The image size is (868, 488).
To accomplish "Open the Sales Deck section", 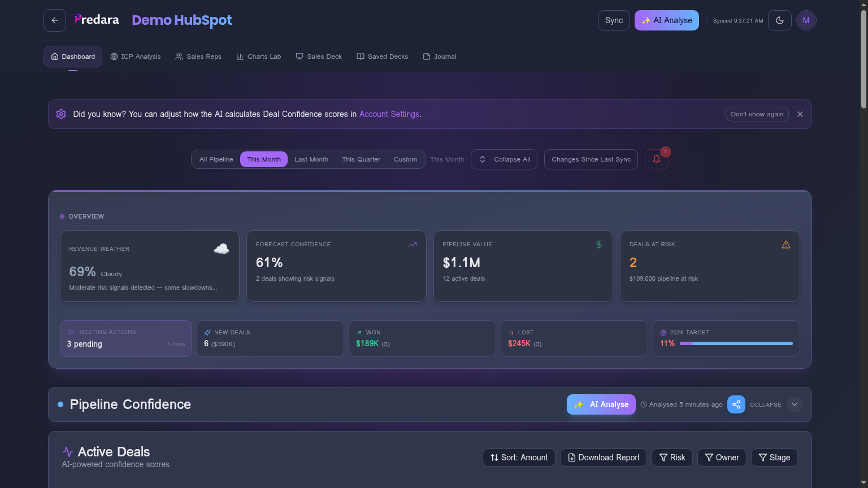I will click(319, 56).
